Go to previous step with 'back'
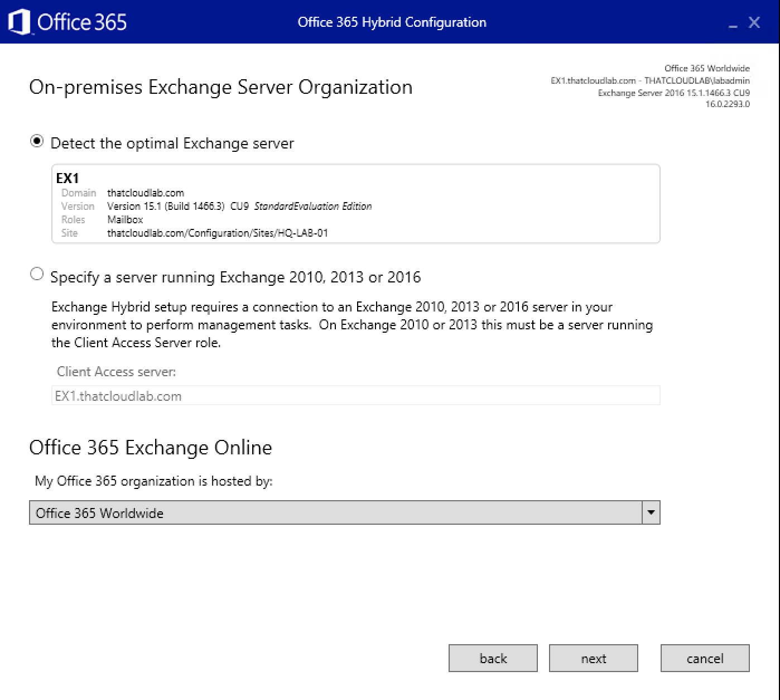780x700 pixels. coord(493,658)
